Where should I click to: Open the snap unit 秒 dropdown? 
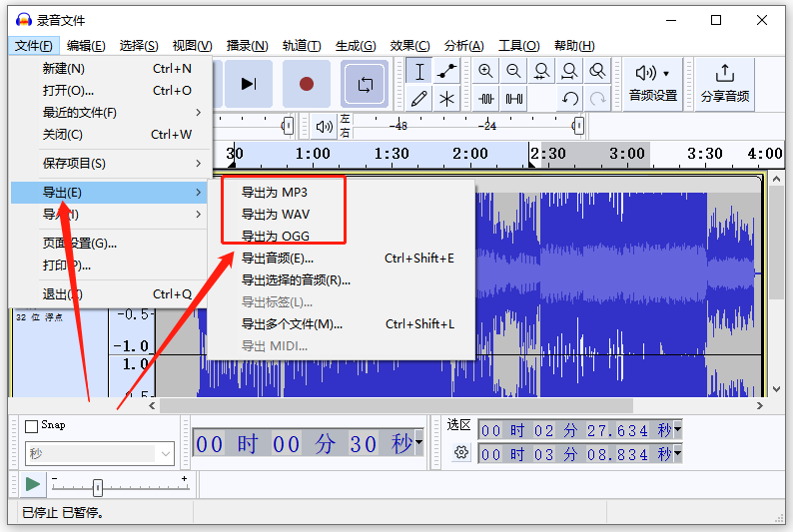100,454
